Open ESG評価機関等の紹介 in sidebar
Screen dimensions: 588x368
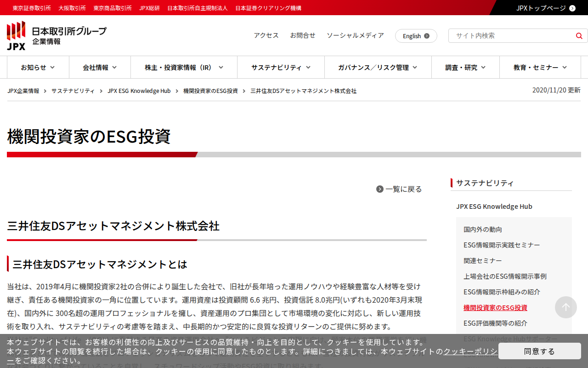click(x=495, y=323)
